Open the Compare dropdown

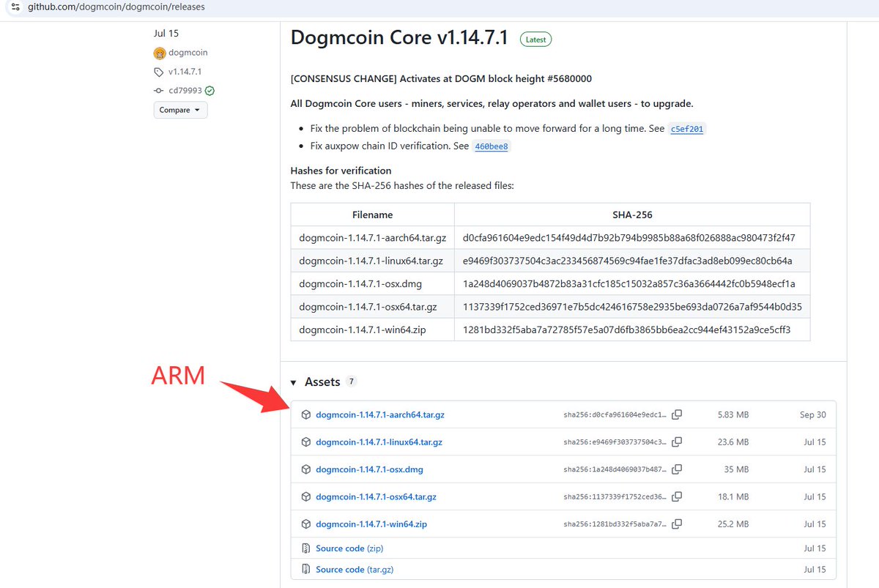pos(180,110)
